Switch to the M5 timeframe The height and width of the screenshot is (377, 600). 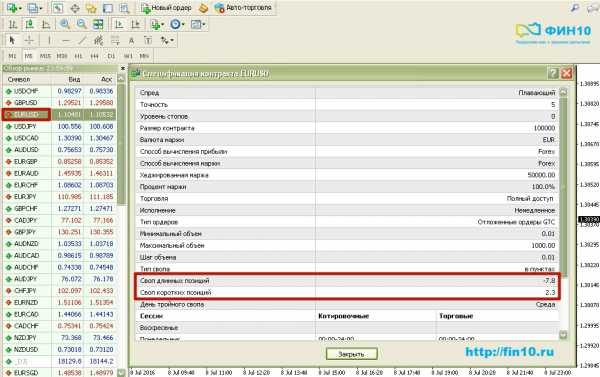coord(28,56)
